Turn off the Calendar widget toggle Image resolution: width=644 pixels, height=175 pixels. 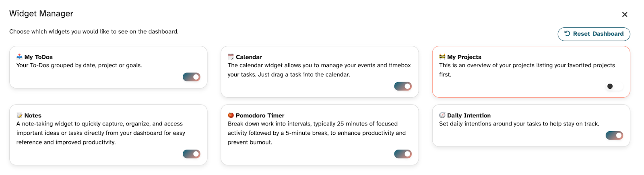(x=403, y=86)
